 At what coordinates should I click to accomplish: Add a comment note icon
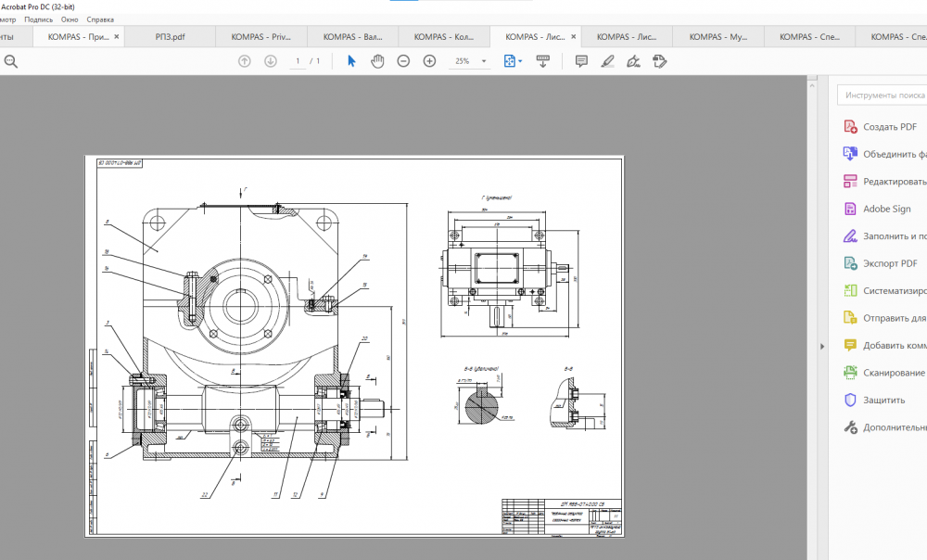click(x=581, y=61)
